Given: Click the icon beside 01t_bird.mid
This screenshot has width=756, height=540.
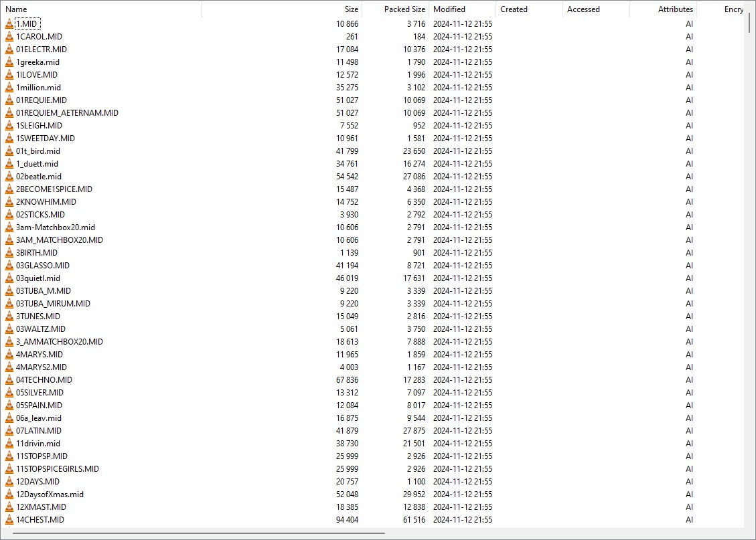Looking at the screenshot, I should pos(9,151).
